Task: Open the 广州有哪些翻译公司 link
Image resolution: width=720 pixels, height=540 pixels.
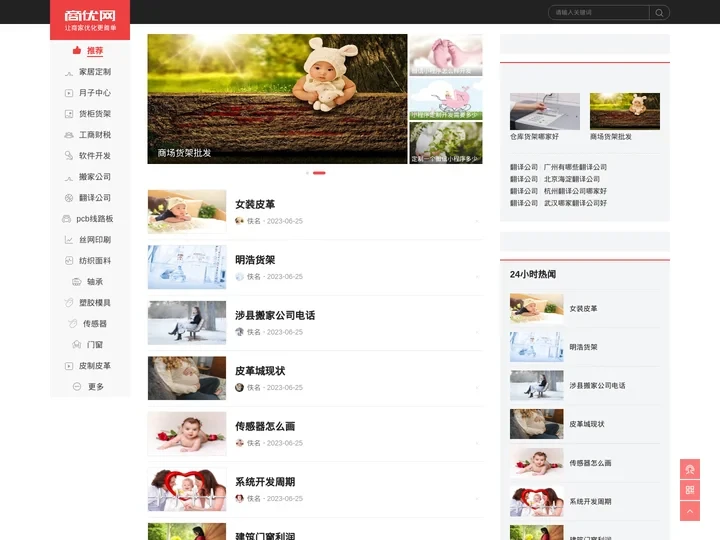Action: coord(575,167)
